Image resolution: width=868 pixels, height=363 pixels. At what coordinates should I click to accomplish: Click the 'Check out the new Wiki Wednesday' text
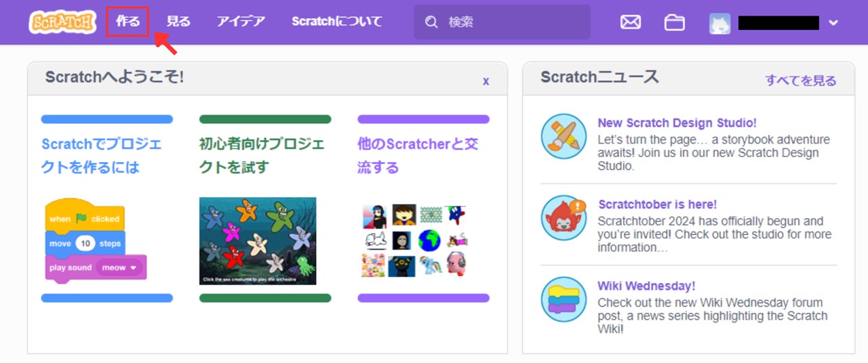click(712, 316)
